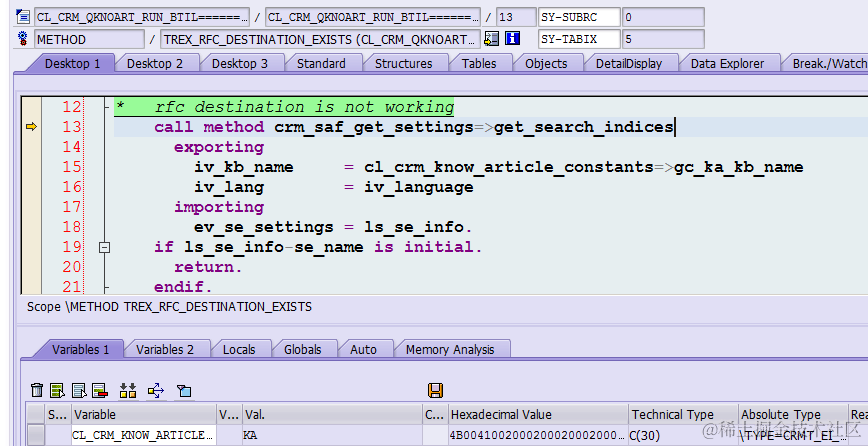Viewport: 868px width, 446px height.
Task: Select the Auto tab
Action: [364, 349]
